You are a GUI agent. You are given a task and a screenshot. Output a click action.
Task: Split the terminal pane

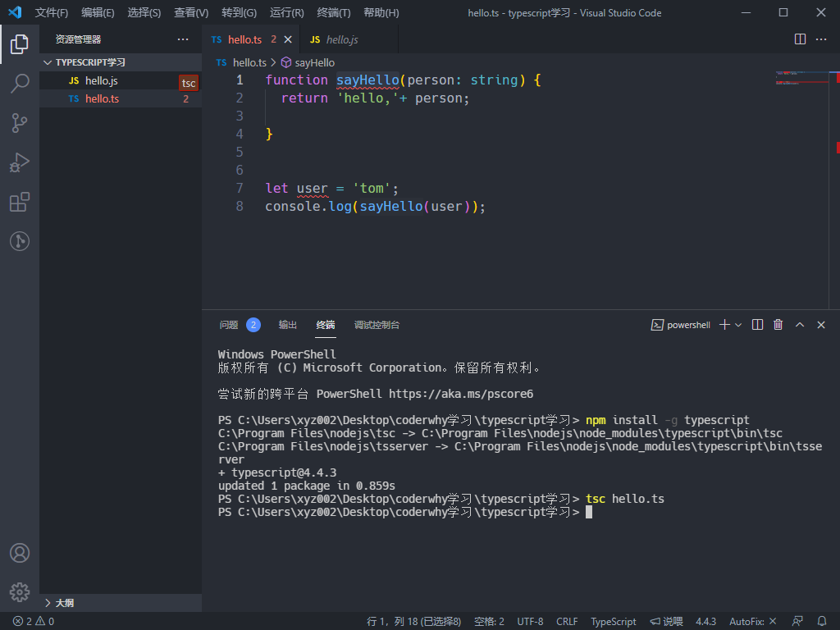(757, 325)
